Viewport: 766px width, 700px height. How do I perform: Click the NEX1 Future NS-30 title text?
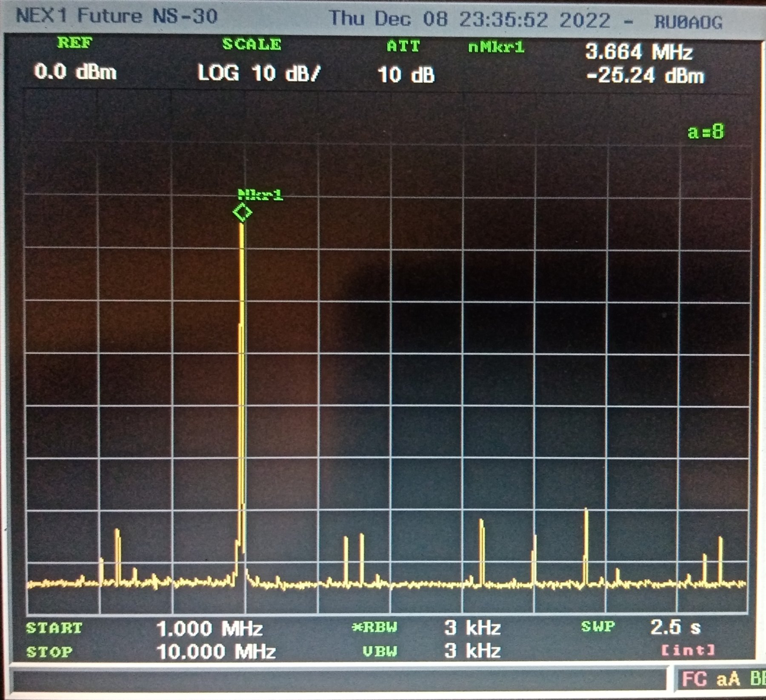pos(117,16)
